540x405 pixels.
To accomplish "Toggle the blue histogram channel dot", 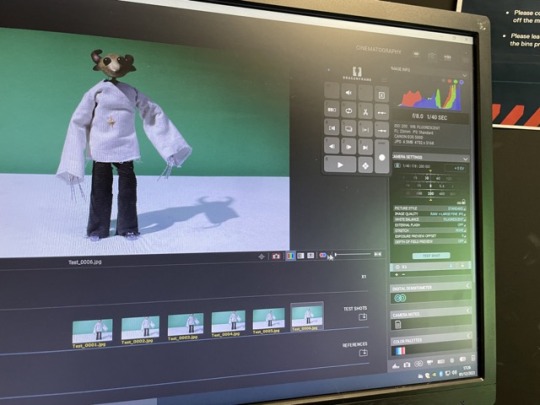I will [461, 82].
